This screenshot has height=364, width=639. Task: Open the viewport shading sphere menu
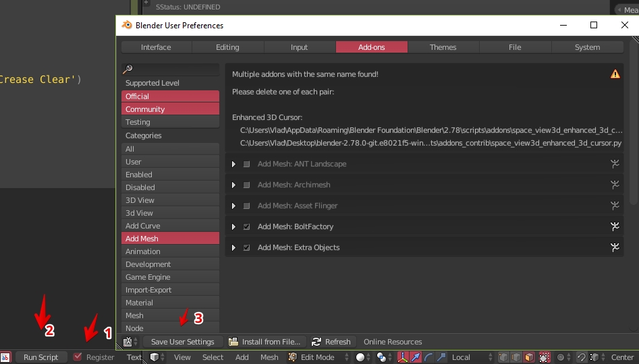pos(363,357)
